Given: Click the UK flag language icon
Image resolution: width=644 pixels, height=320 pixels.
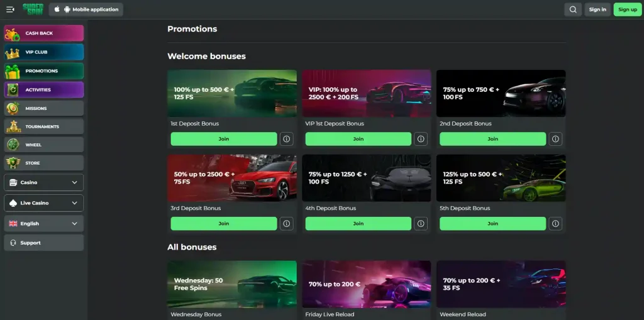Looking at the screenshot, I should (13, 223).
